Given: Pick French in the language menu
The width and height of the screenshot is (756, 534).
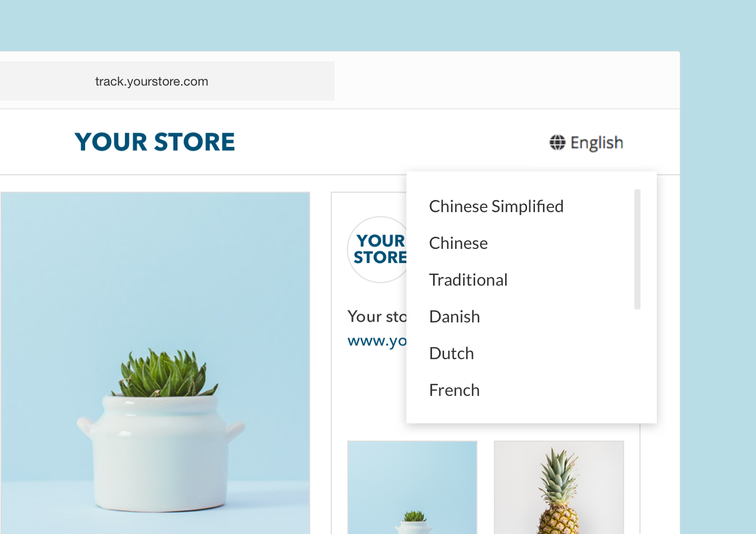Looking at the screenshot, I should (x=455, y=390).
